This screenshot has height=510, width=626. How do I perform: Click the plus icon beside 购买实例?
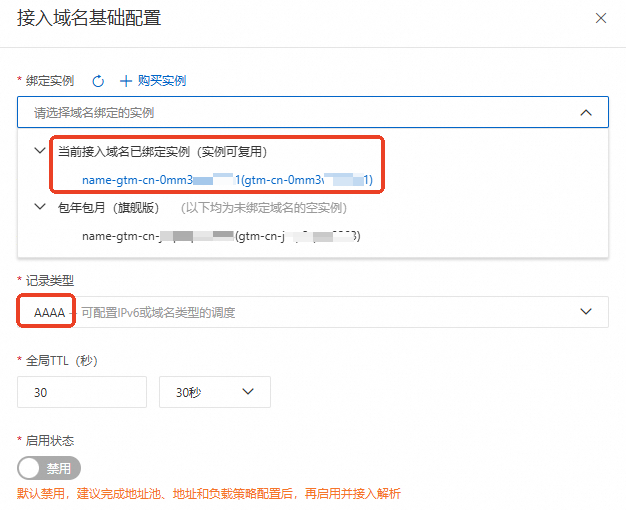126,81
